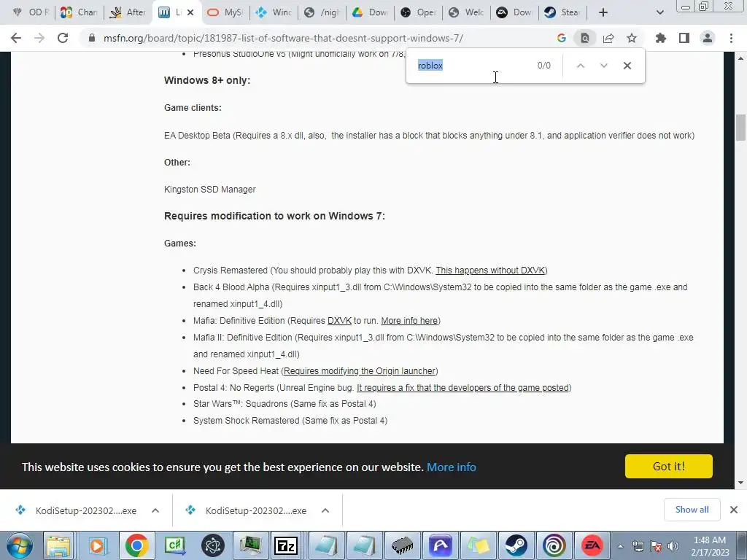Click the page vertical scrollbar thumb
Viewport: 747px width, 560px height.
(x=741, y=128)
